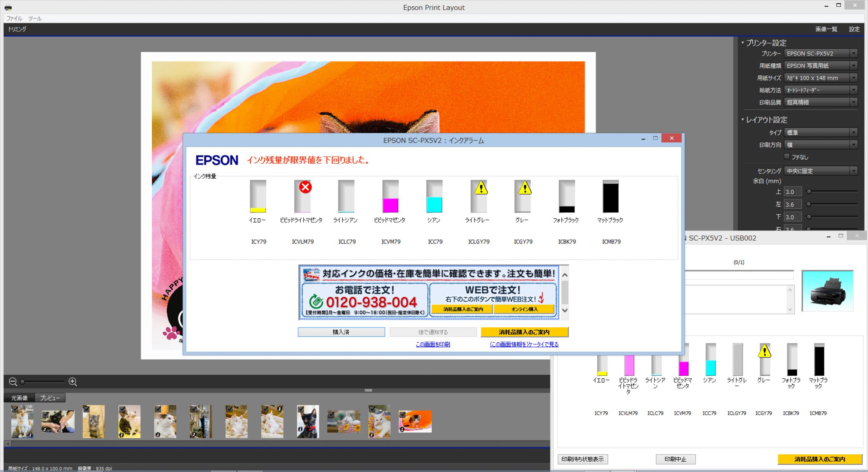Click warning icon on Gray (グレー) cartridge in alarm dialog

(x=525, y=188)
